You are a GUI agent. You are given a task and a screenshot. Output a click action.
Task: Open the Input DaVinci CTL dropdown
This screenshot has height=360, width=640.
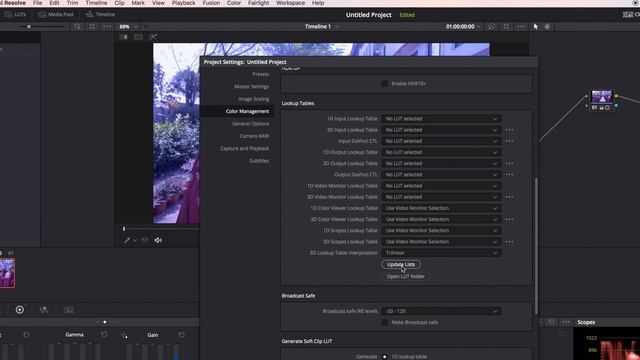441,141
